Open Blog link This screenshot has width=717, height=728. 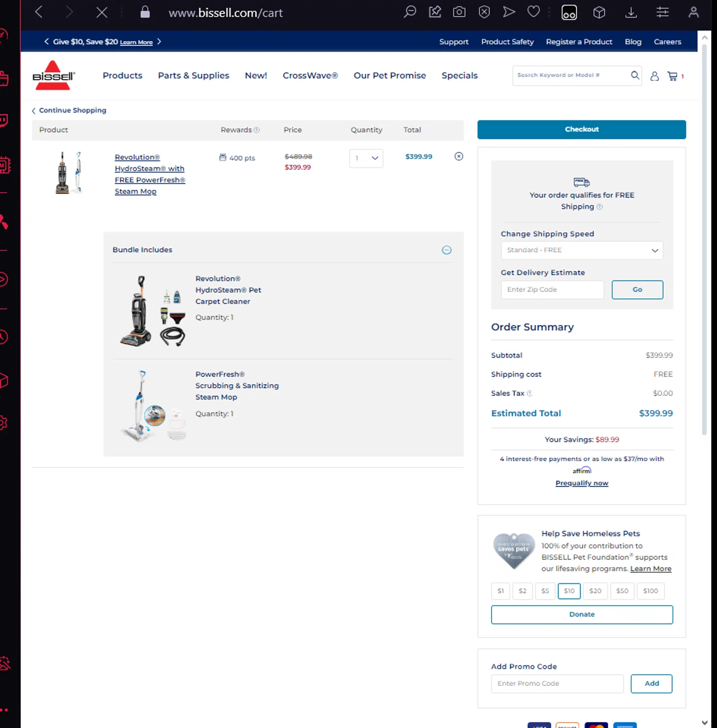[633, 42]
